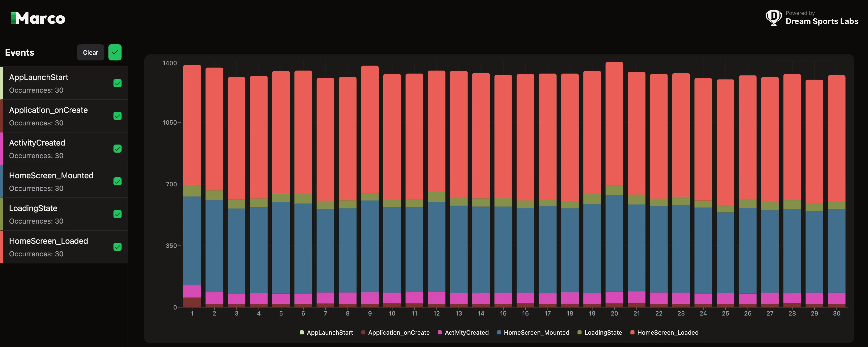This screenshot has height=347, width=868.
Task: Toggle the ApplaunchStart event checkbox
Action: pos(117,83)
